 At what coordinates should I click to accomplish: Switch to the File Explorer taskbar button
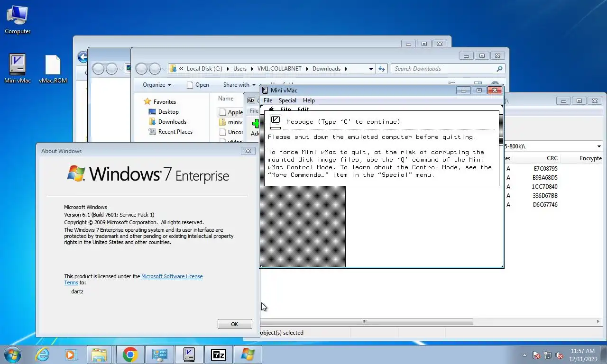tap(99, 355)
